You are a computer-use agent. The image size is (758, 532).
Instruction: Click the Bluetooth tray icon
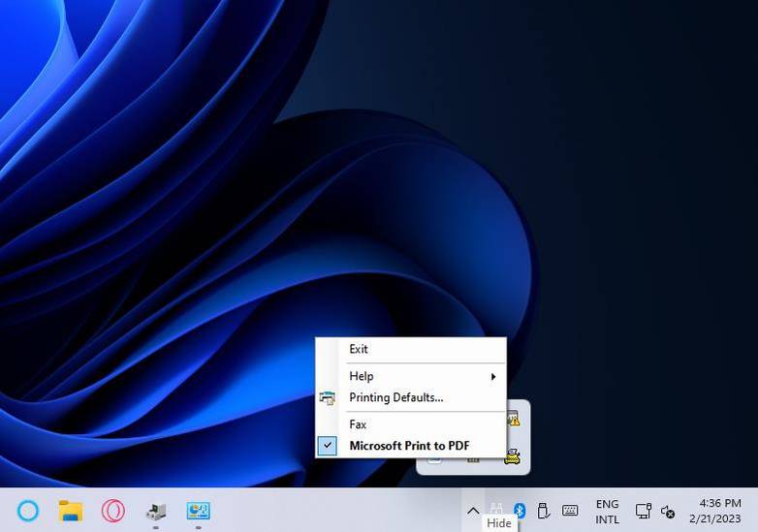(520, 511)
